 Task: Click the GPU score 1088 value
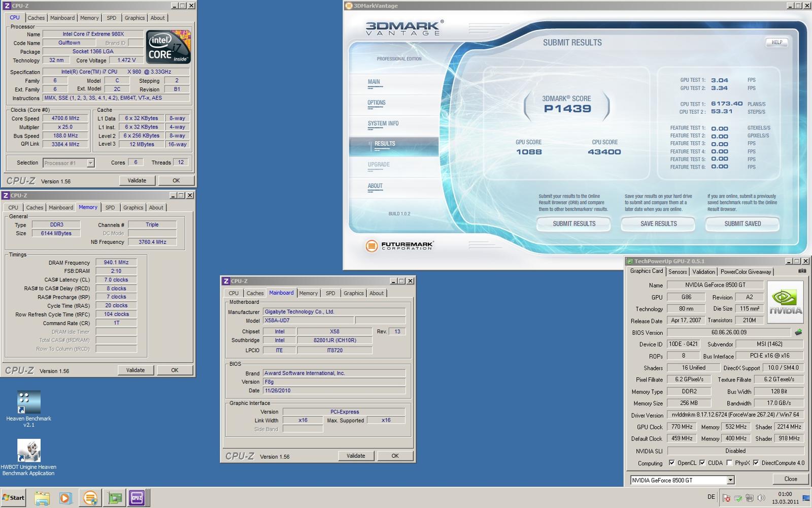(529, 152)
